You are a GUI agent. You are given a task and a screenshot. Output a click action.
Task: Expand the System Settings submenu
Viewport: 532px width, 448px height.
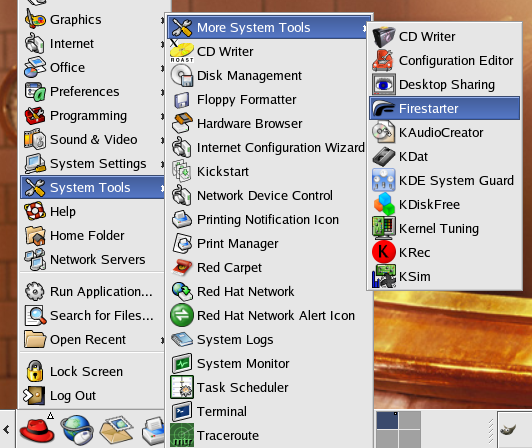coord(92,164)
